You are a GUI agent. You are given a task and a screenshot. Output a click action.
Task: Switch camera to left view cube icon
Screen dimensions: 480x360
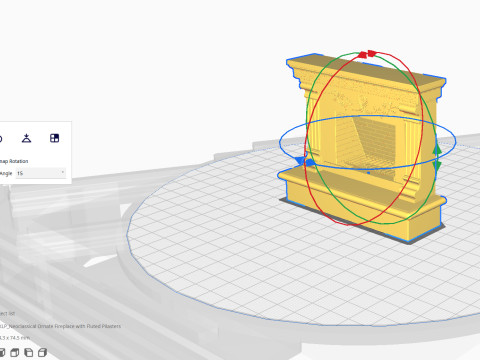[x=29, y=352]
